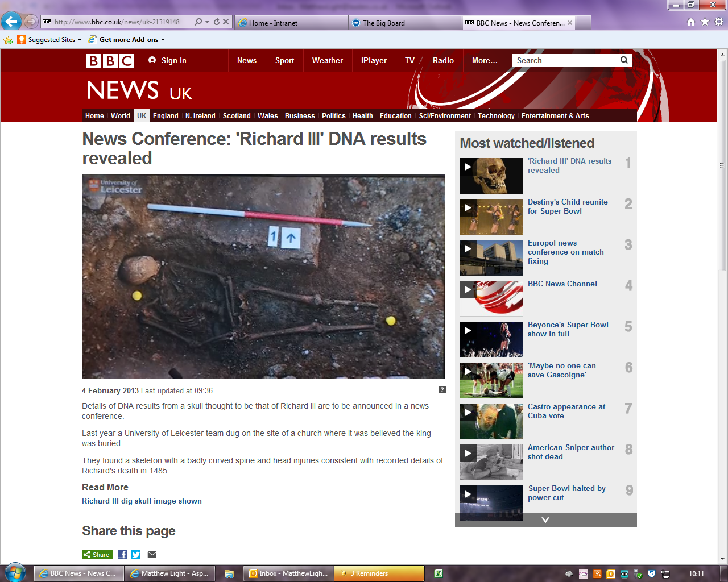Click the BBC Search input field

[x=565, y=60]
